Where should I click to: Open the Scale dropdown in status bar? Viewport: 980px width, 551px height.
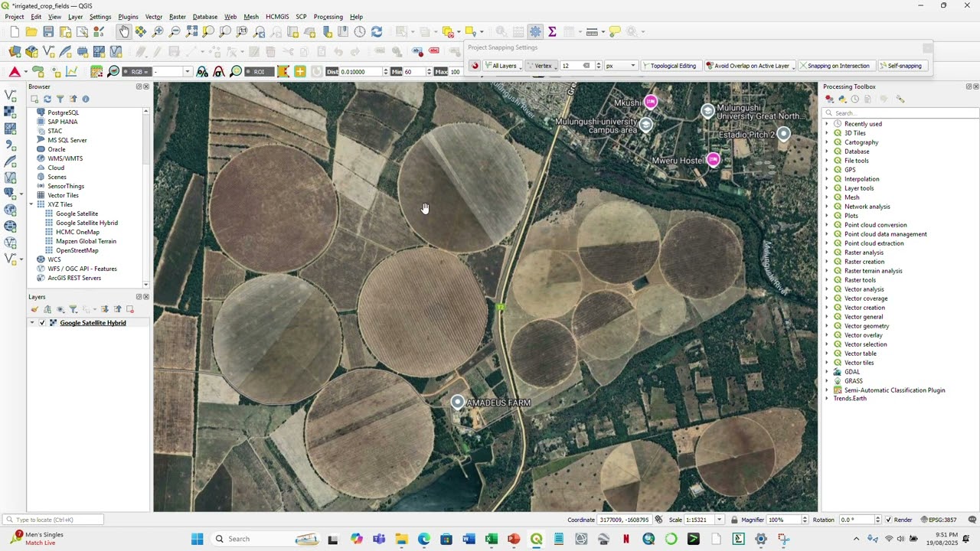[x=719, y=520]
